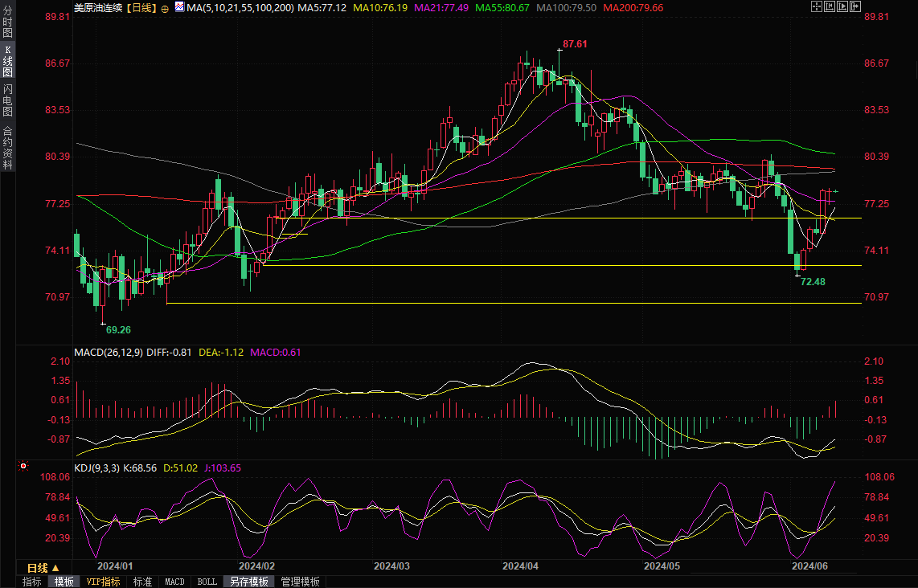
Task: Click the crosshair cursor icon at top right
Action: point(816,7)
